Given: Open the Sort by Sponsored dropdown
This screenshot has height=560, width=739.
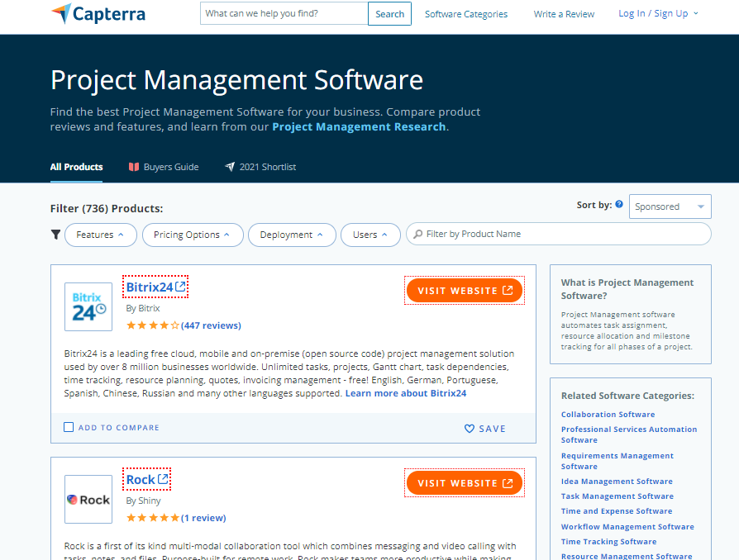Looking at the screenshot, I should click(670, 206).
